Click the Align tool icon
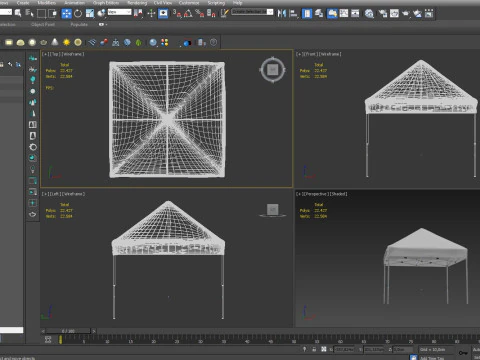Viewport: 480px width, 360px height. click(x=294, y=13)
